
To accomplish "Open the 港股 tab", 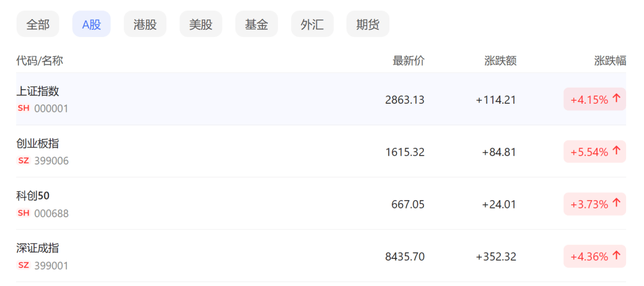I will tap(145, 24).
